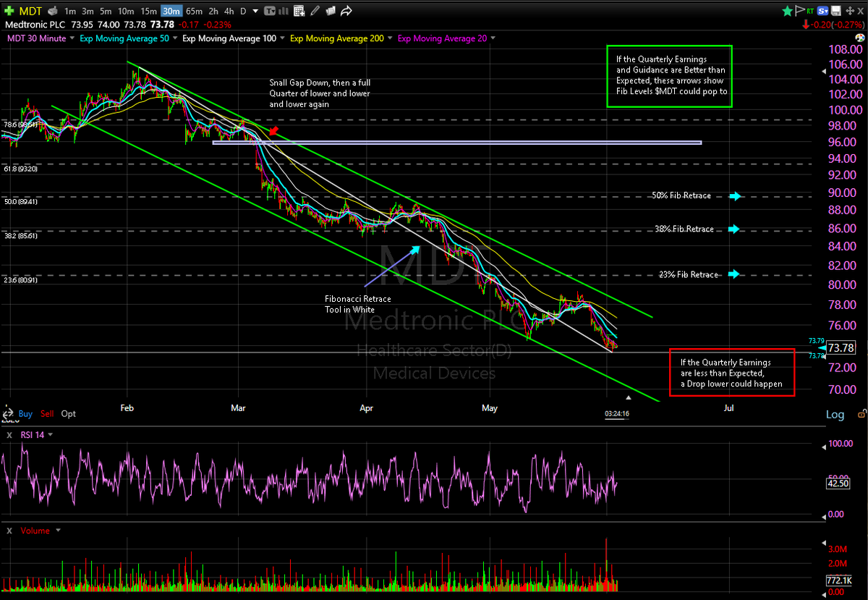Close the Volume pane with X
The image size is (868, 600).
point(9,531)
